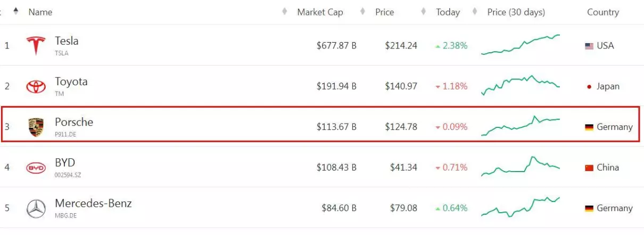Viewport: 644px width, 235px height.
Task: Sort by the Name column header
Action: pos(40,12)
